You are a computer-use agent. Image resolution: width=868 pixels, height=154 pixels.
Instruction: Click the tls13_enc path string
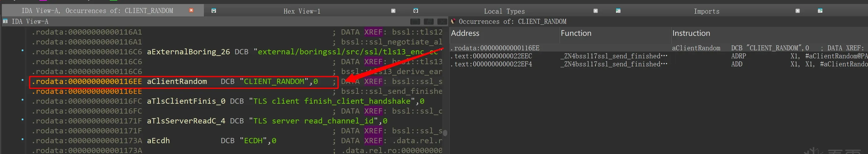(x=348, y=52)
